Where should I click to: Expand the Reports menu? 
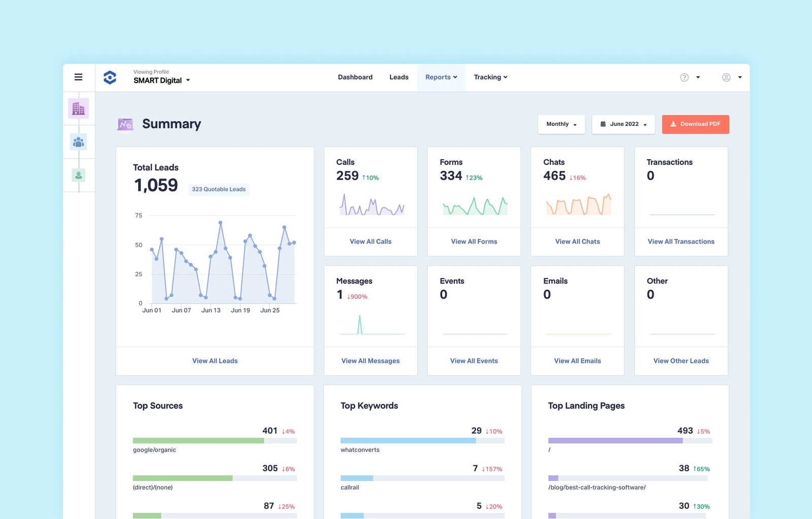coord(441,77)
